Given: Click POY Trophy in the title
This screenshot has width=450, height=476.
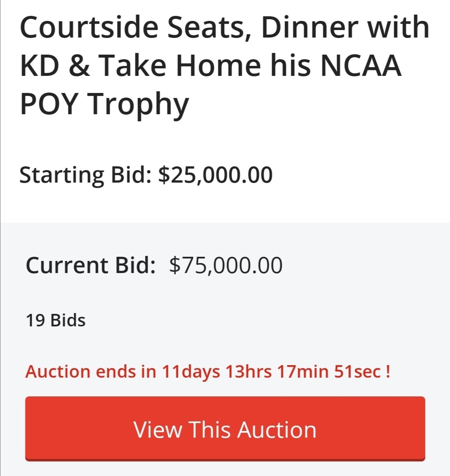Looking at the screenshot, I should tap(104, 104).
